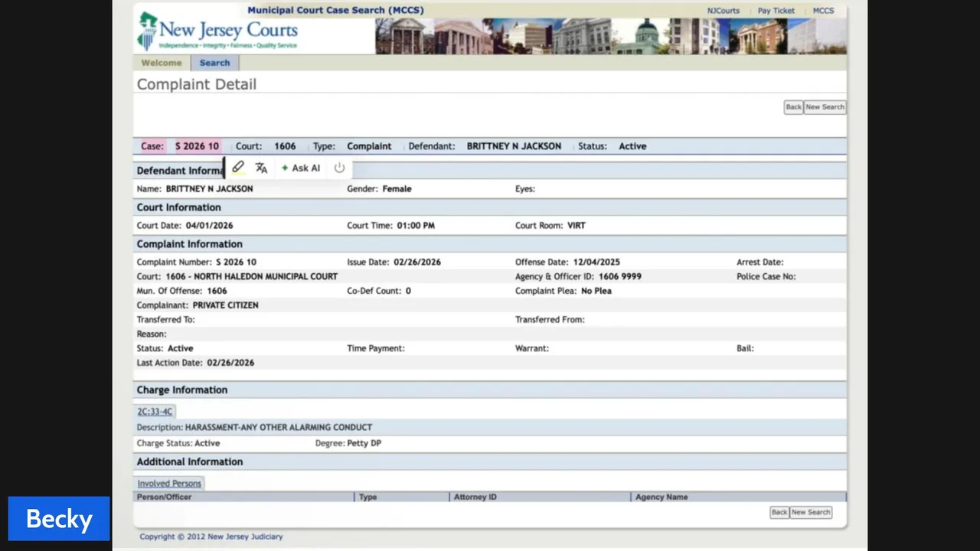Screen dimensions: 980x551
Task: Click the highlighter pen icon in popup toolbar
Action: 238,168
